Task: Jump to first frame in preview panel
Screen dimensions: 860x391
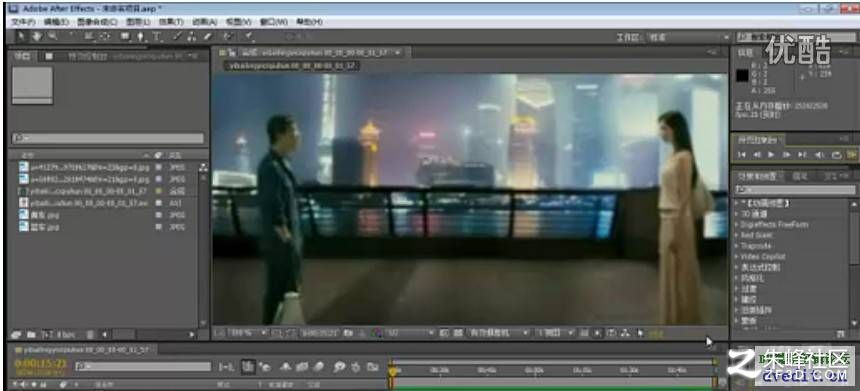Action: (742, 155)
